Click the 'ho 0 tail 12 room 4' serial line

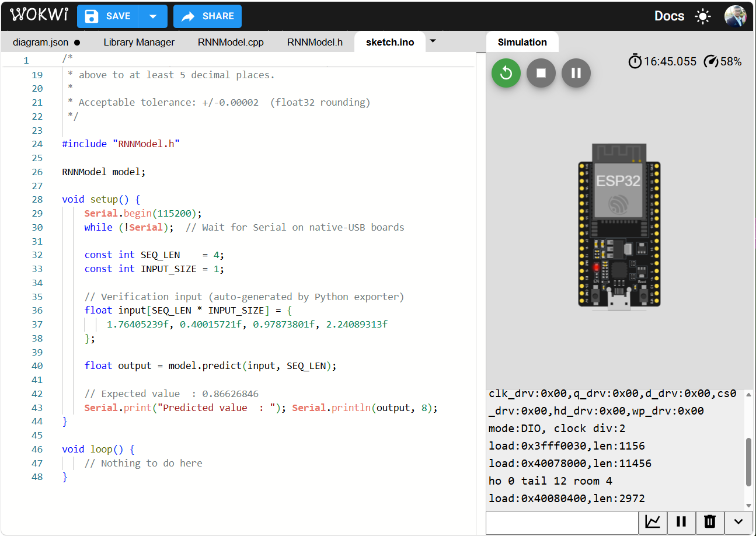tap(551, 481)
